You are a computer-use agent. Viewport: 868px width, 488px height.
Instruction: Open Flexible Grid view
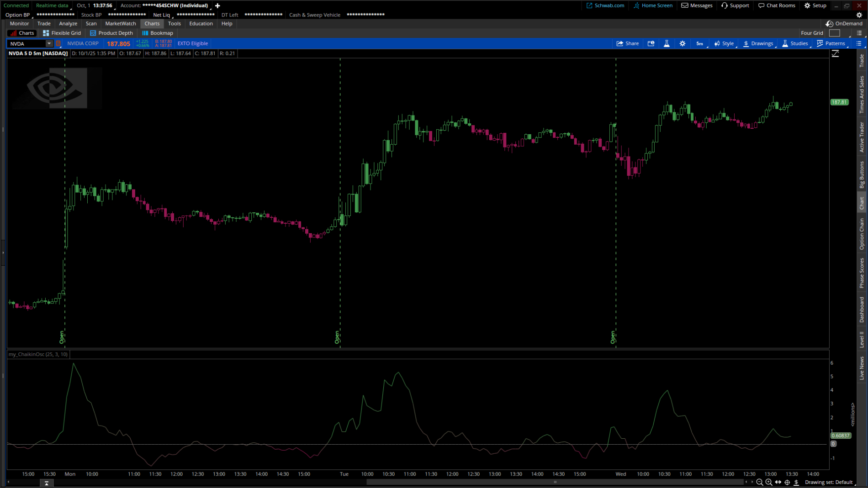click(x=62, y=33)
